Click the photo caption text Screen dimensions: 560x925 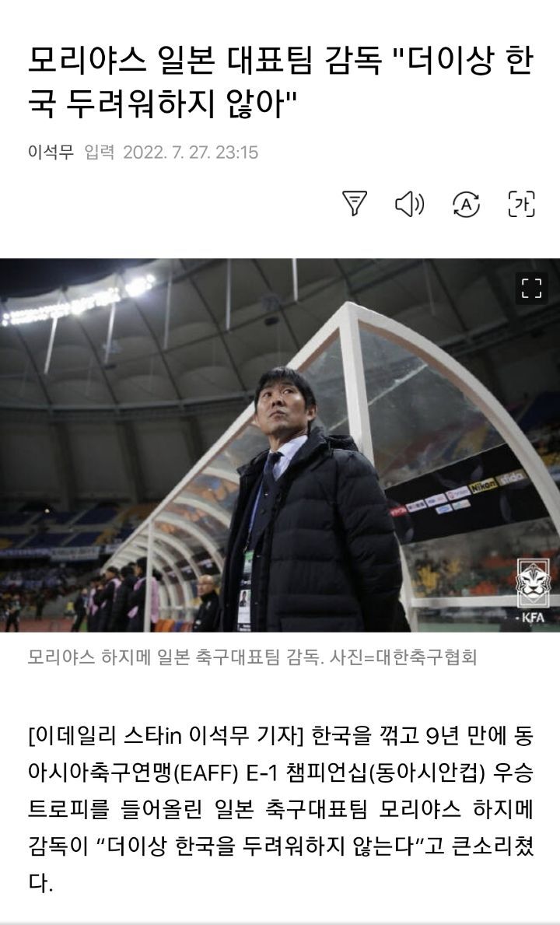point(252,657)
